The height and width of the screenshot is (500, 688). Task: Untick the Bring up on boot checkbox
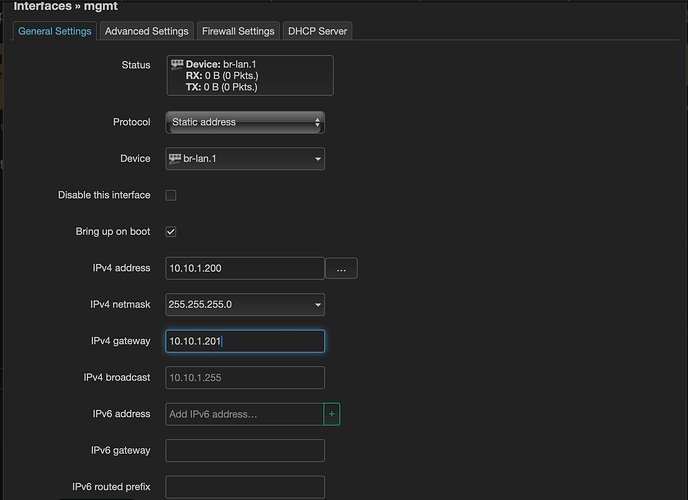click(171, 232)
